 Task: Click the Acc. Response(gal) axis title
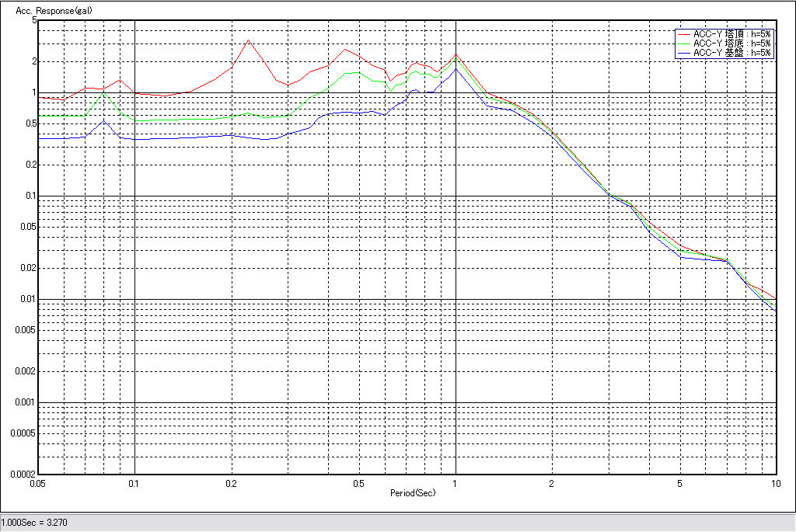coord(48,12)
